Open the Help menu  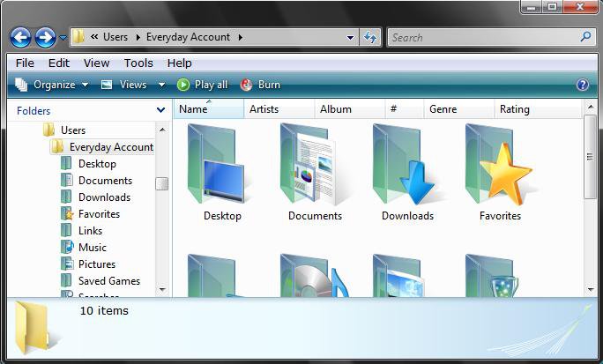tap(179, 63)
